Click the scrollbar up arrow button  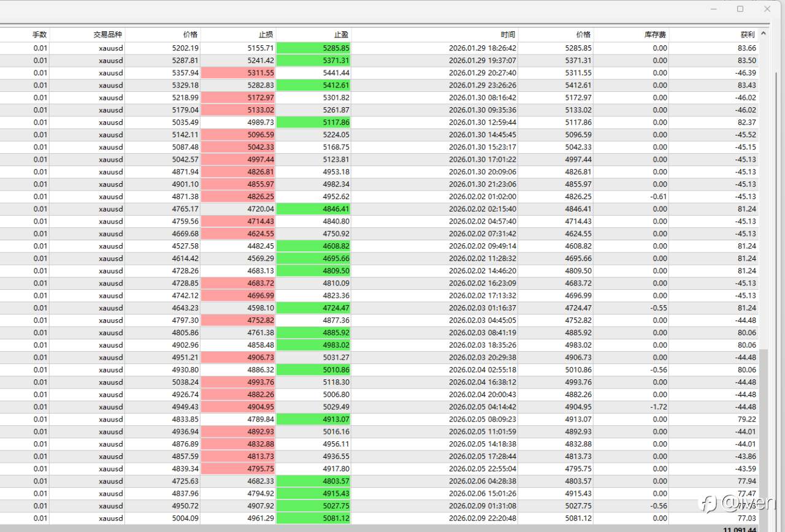(x=764, y=34)
